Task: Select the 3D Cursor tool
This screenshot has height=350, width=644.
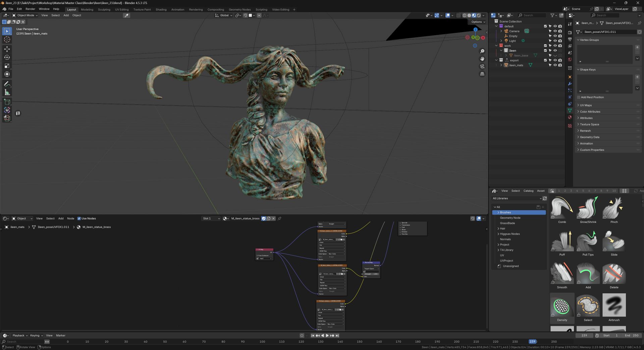Action: (7, 40)
